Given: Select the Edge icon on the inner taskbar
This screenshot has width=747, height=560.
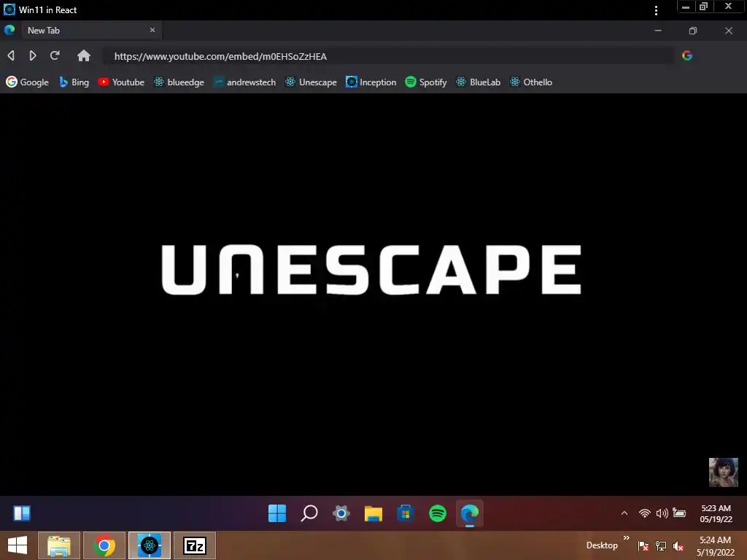Looking at the screenshot, I should pyautogui.click(x=470, y=513).
